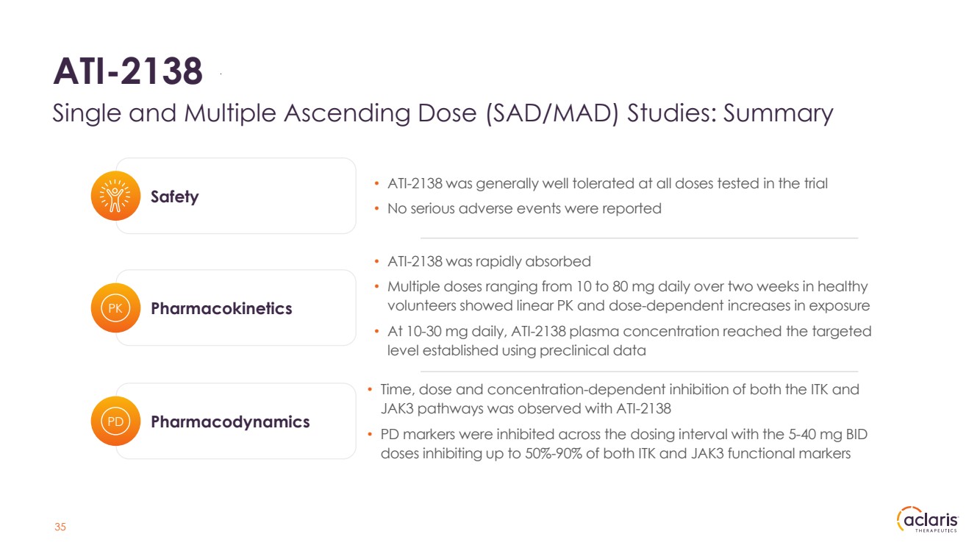Click the orange PD circle icon

coord(115,422)
